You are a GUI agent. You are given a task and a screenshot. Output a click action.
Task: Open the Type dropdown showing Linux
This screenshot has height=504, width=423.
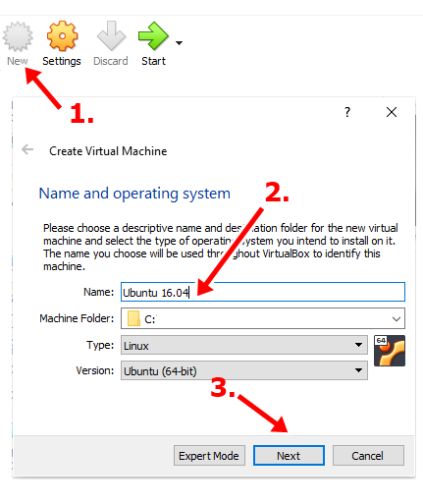tap(244, 345)
